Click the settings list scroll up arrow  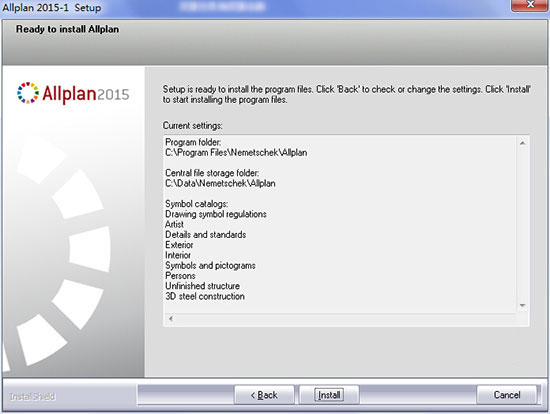coord(523,143)
